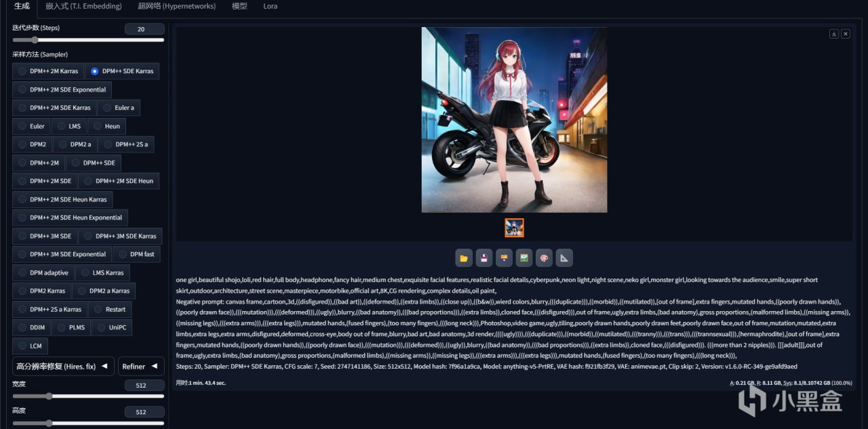
Task: Open the large generated anime girl image
Action: point(514,120)
